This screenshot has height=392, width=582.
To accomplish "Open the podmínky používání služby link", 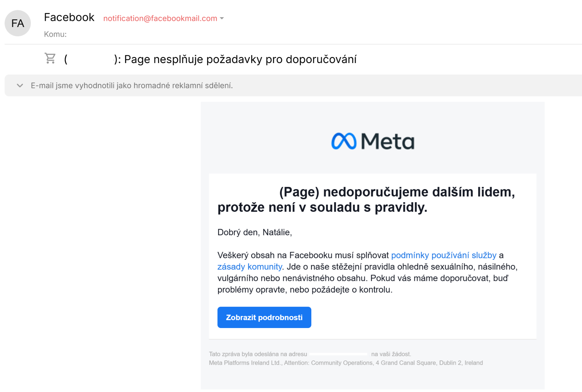I will click(x=444, y=255).
